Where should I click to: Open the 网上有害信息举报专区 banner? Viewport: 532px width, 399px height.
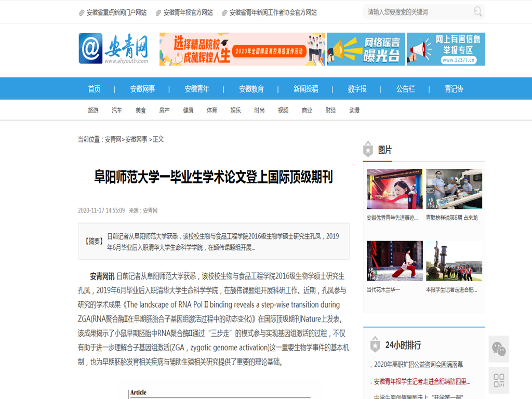click(446, 49)
